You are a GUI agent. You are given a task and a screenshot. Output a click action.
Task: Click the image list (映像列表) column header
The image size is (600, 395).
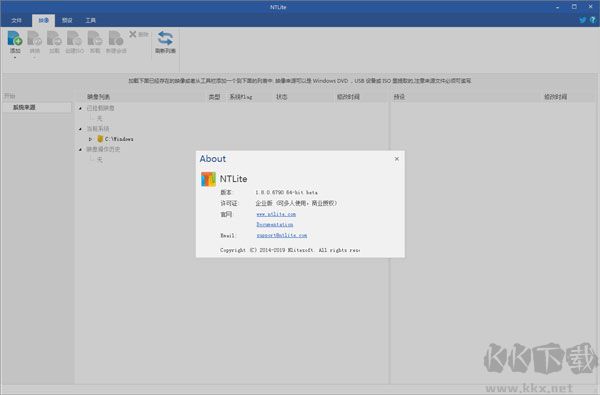(98, 97)
